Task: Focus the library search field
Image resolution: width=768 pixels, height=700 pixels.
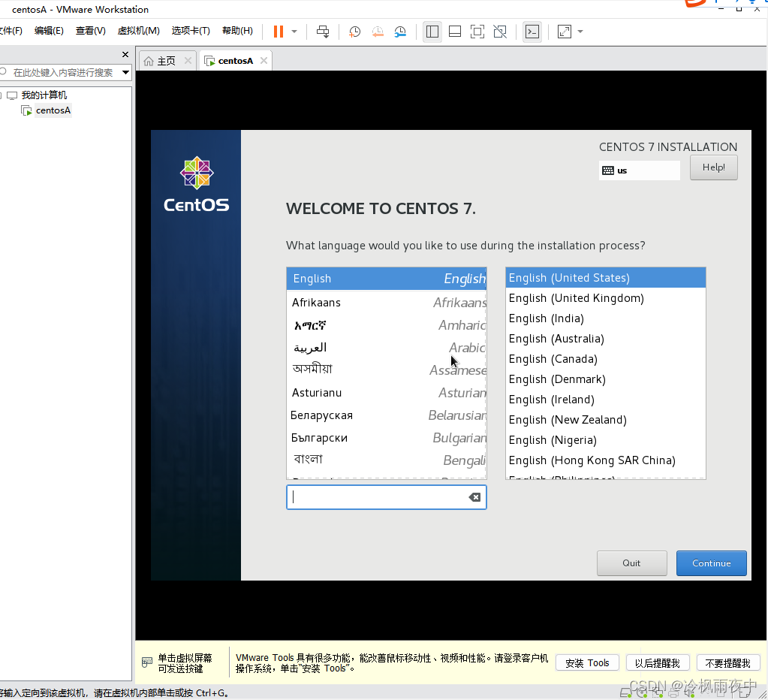Action: coord(62,73)
